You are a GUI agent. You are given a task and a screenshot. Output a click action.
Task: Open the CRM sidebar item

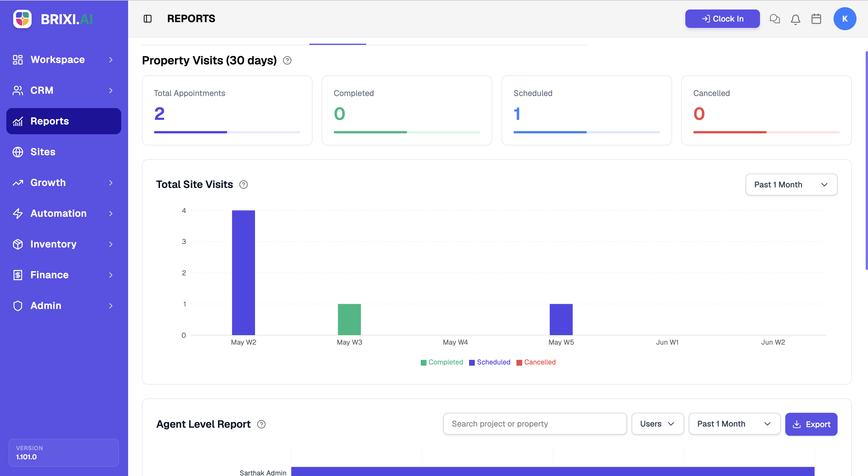click(x=64, y=90)
